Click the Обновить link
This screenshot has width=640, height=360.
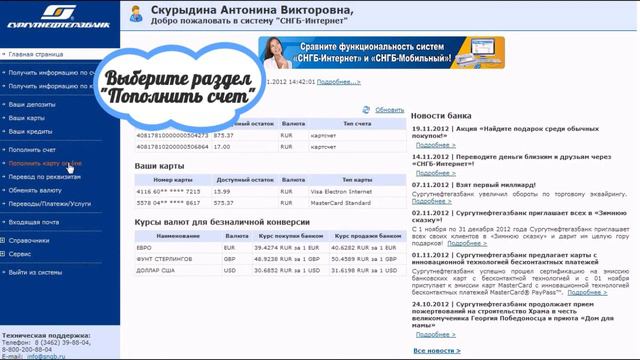(389, 110)
